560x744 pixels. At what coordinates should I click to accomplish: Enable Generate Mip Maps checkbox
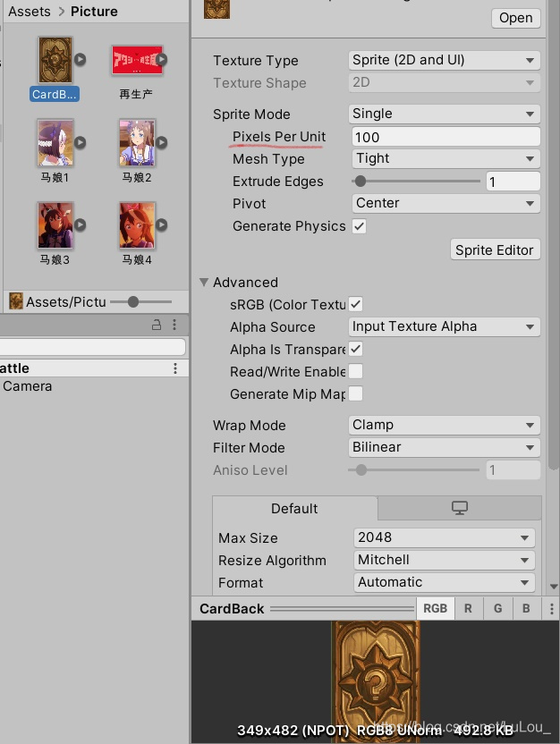[x=356, y=393]
